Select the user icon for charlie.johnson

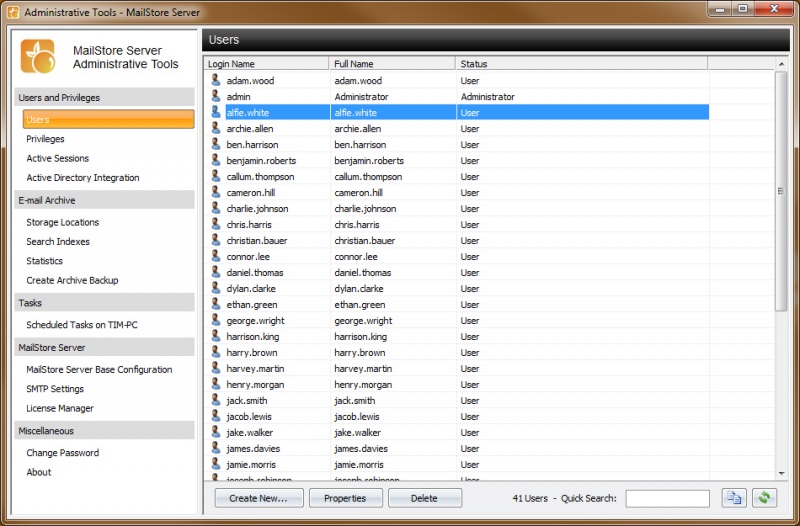click(215, 208)
